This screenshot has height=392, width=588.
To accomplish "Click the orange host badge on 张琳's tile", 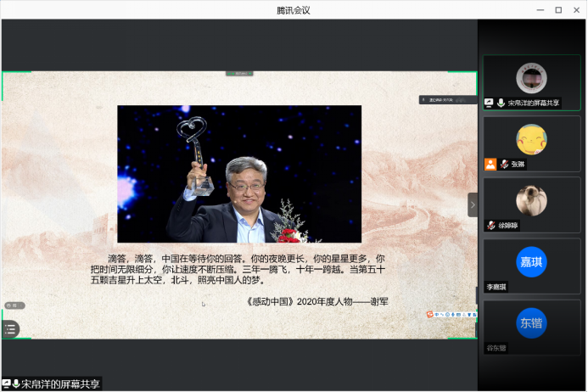I will pos(490,165).
